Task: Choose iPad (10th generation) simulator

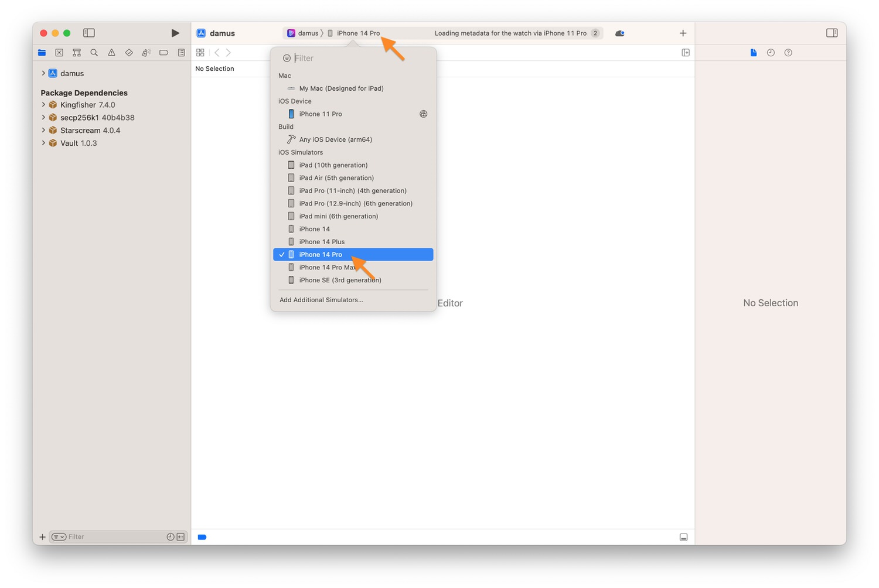Action: [353, 165]
